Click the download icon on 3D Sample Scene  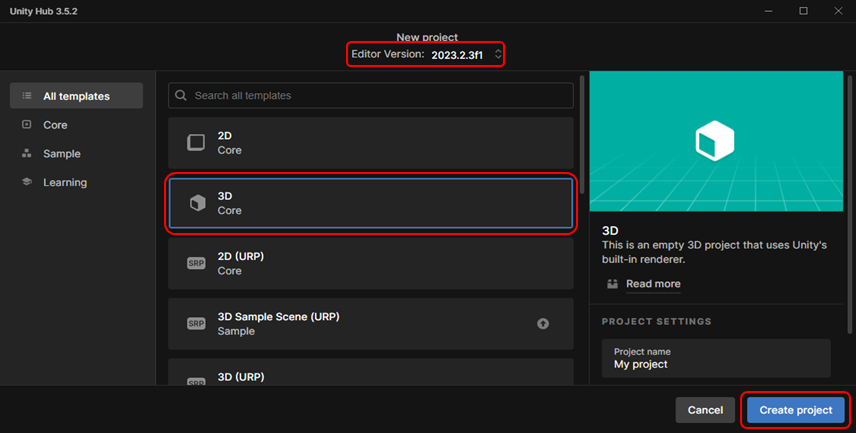pyautogui.click(x=543, y=324)
